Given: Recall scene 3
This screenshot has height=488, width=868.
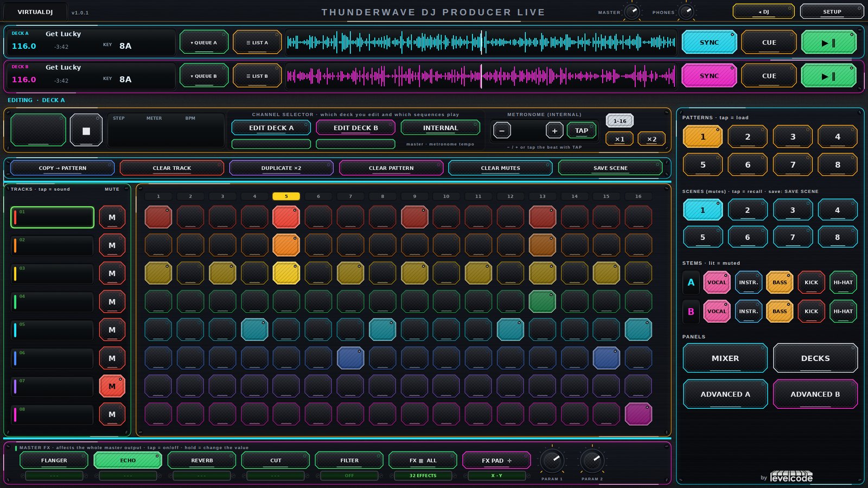Looking at the screenshot, I should [x=793, y=210].
